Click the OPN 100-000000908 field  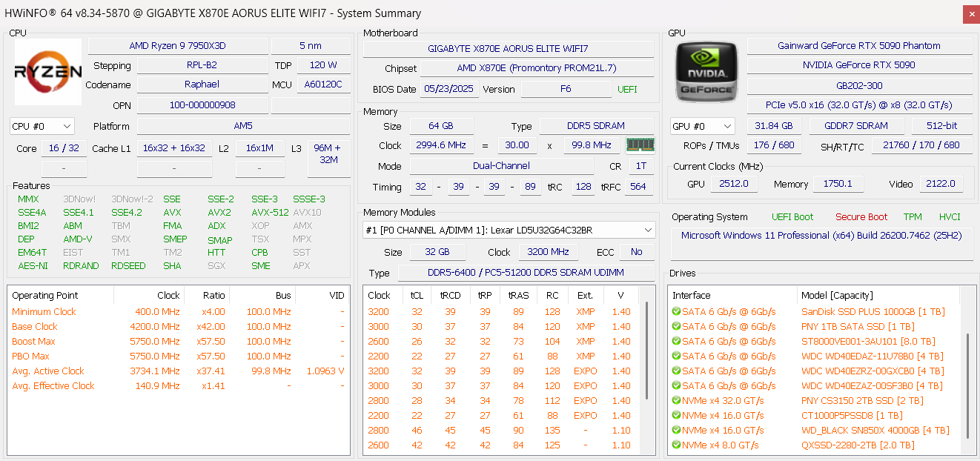click(202, 105)
